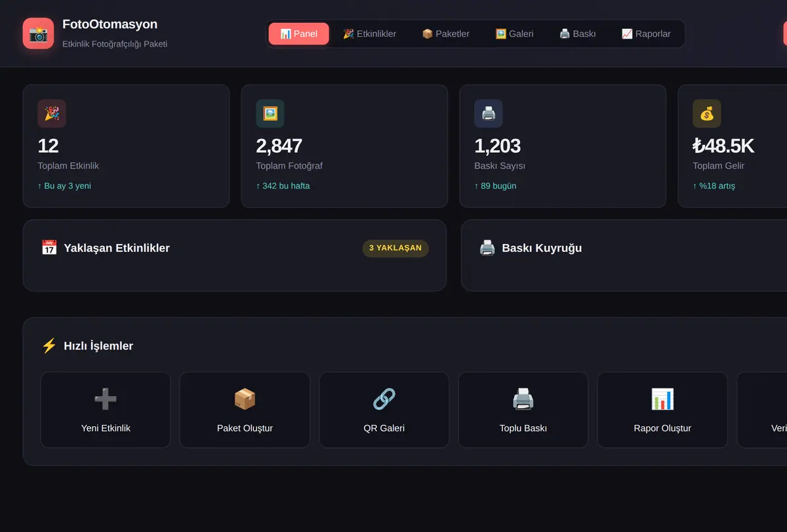Start the Toplu Baskı quick action

(523, 410)
